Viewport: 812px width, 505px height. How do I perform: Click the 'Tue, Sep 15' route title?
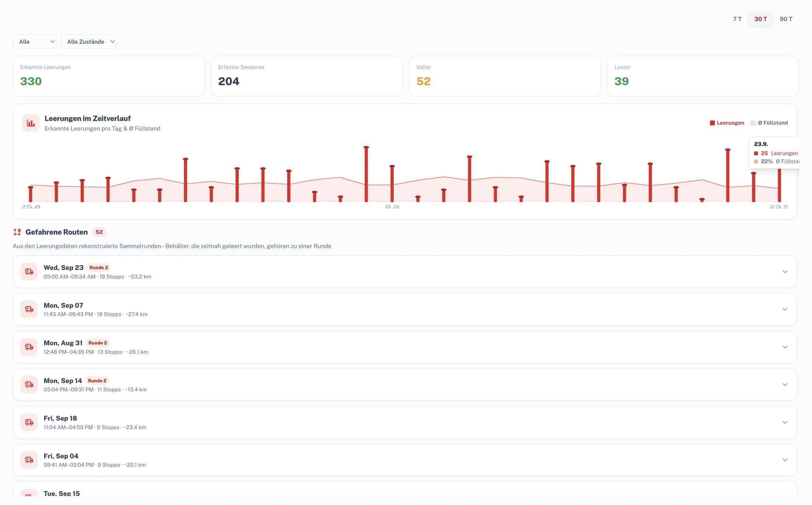click(62, 493)
